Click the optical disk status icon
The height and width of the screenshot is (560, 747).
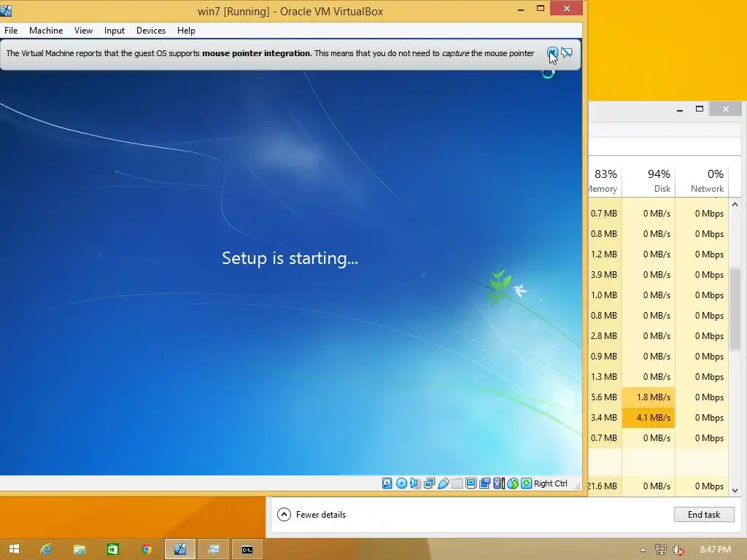(x=402, y=483)
